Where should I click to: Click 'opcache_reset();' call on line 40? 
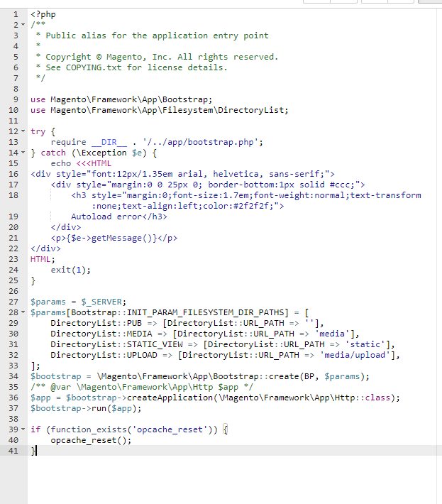(x=91, y=440)
